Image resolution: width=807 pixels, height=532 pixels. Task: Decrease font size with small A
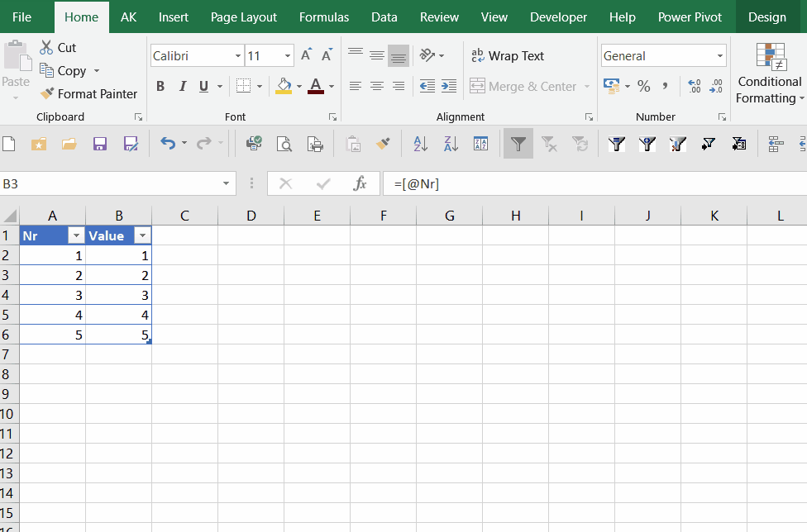coord(327,55)
